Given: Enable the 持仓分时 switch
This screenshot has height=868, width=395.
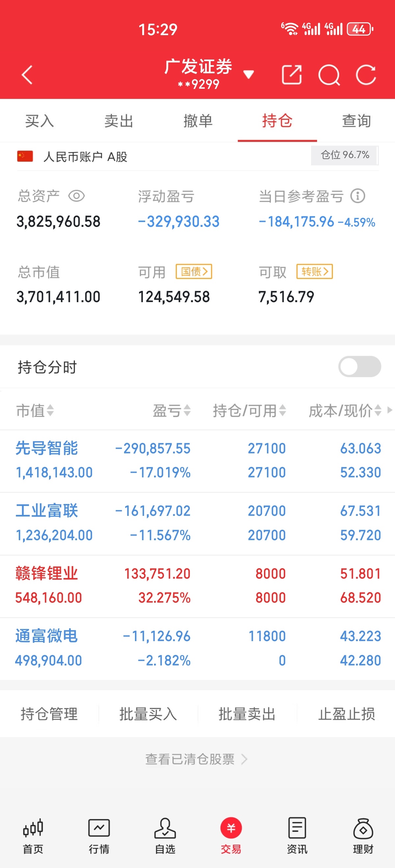Looking at the screenshot, I should coord(359,367).
